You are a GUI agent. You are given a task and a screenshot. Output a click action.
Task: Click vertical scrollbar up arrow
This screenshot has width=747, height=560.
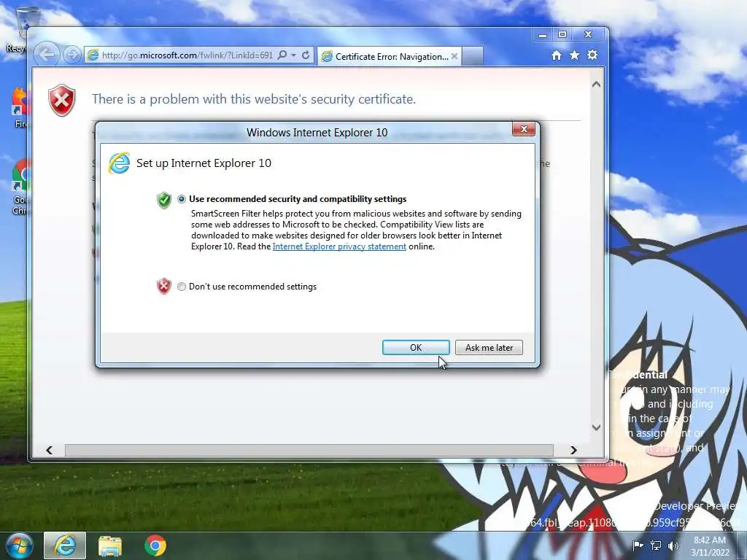[x=596, y=85]
